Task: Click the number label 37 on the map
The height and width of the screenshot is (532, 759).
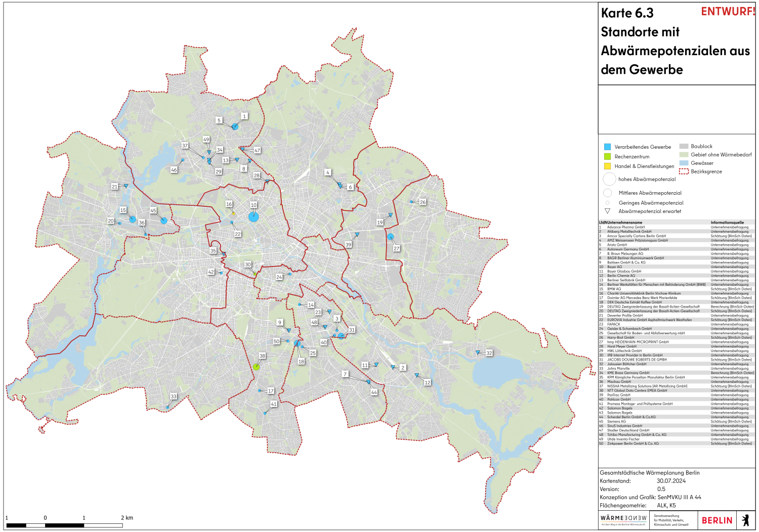Action: [x=185, y=146]
